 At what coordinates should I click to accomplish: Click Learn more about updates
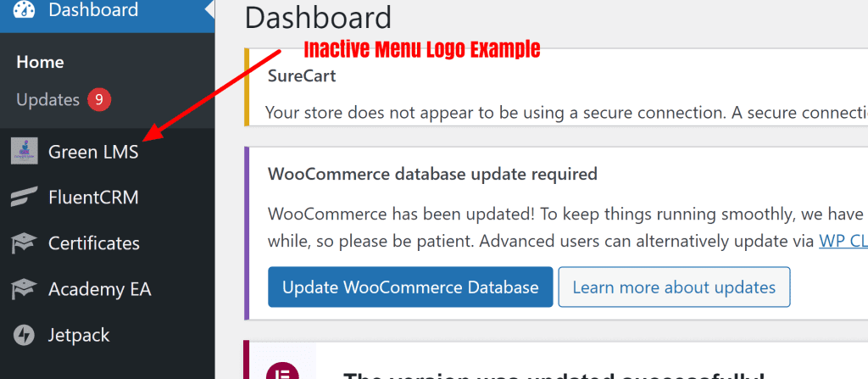tap(674, 287)
